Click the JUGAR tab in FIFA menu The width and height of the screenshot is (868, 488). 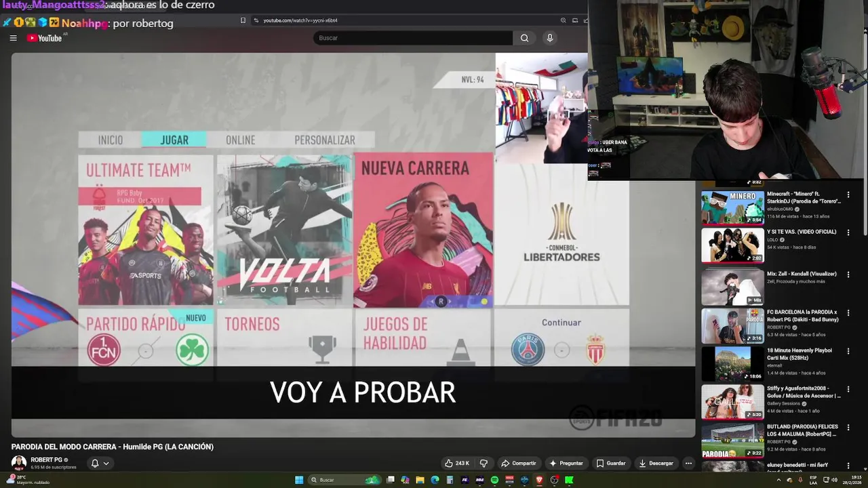[174, 140]
